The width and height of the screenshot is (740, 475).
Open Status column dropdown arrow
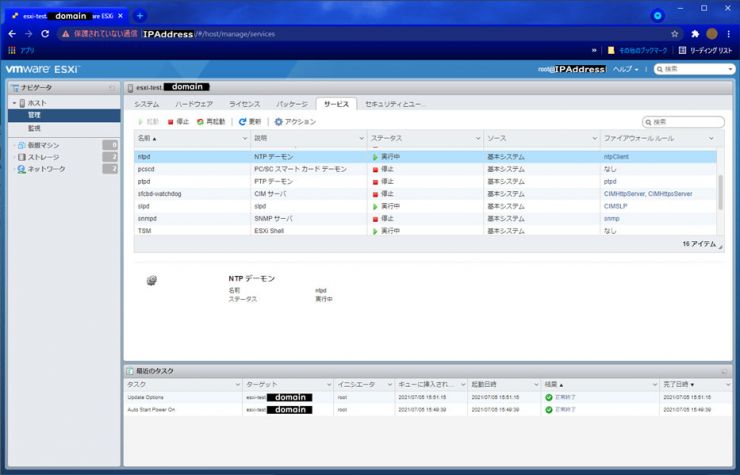[x=478, y=138]
